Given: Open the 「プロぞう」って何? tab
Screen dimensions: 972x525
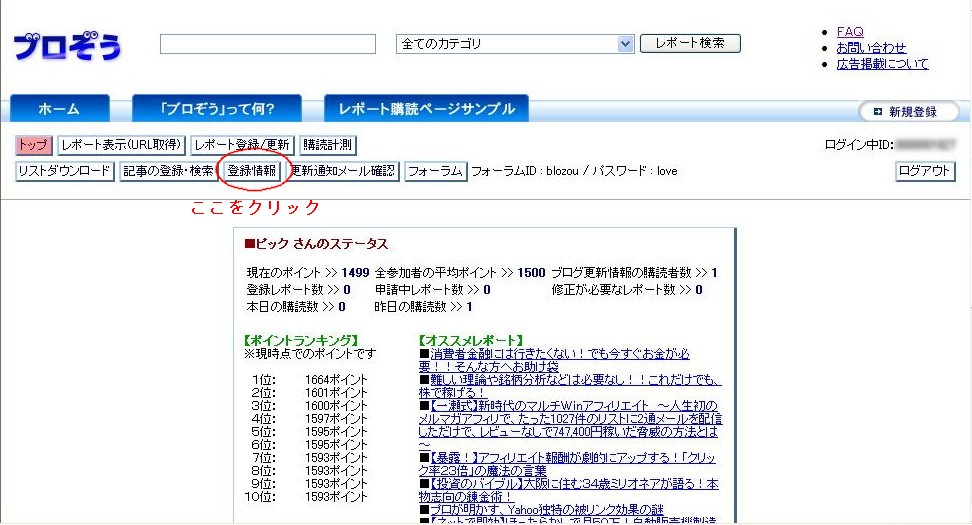Looking at the screenshot, I should [217, 108].
